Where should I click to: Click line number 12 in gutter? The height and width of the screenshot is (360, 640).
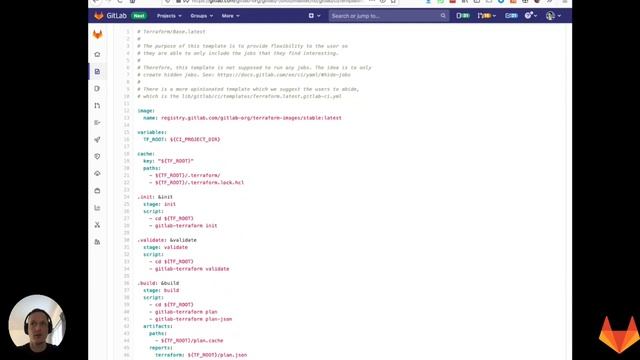(x=127, y=111)
